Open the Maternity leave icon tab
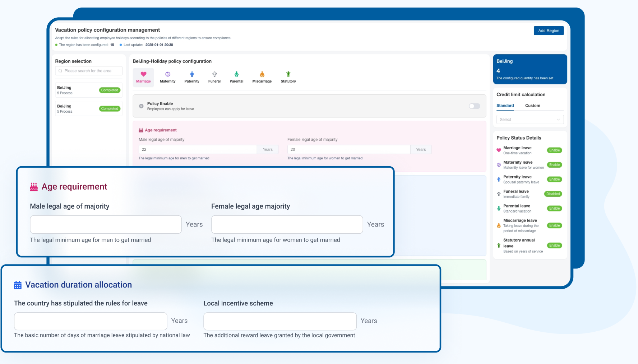The height and width of the screenshot is (364, 638). point(167,77)
